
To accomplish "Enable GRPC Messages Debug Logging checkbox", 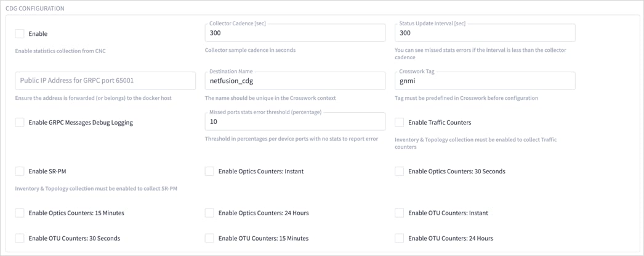I will (20, 122).
